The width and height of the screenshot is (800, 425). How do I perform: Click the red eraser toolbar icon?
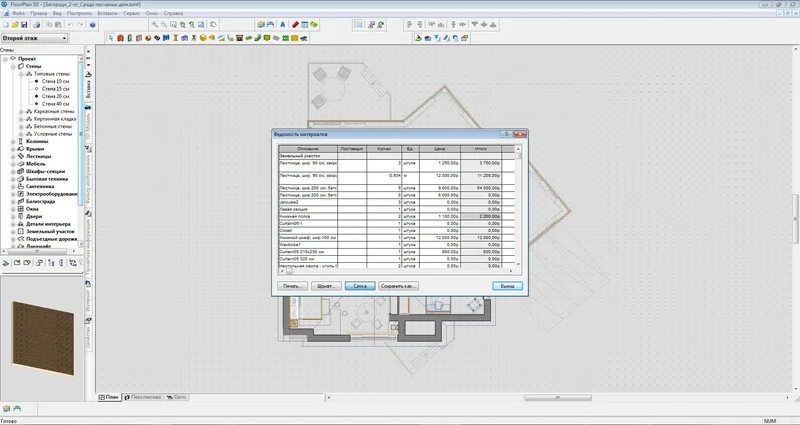tap(295, 24)
